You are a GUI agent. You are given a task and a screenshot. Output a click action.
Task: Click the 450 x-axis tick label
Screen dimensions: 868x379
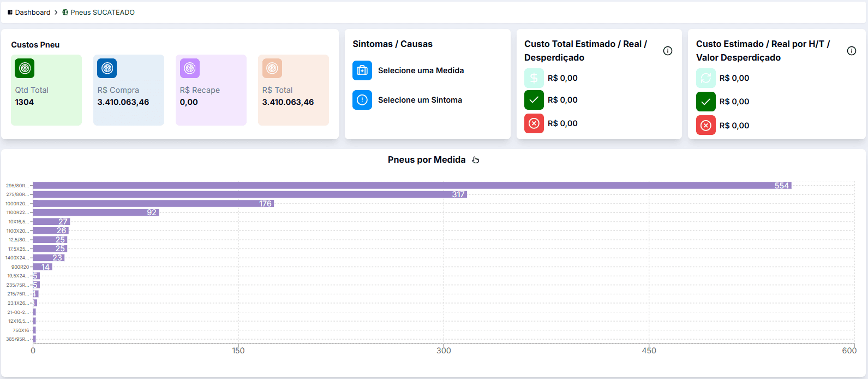coord(649,351)
